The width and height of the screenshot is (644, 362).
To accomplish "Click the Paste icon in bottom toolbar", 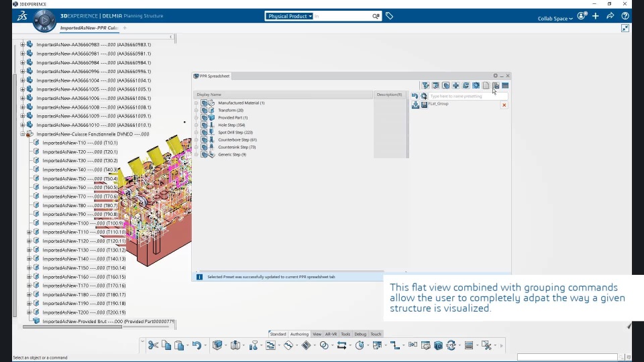I will (179, 345).
